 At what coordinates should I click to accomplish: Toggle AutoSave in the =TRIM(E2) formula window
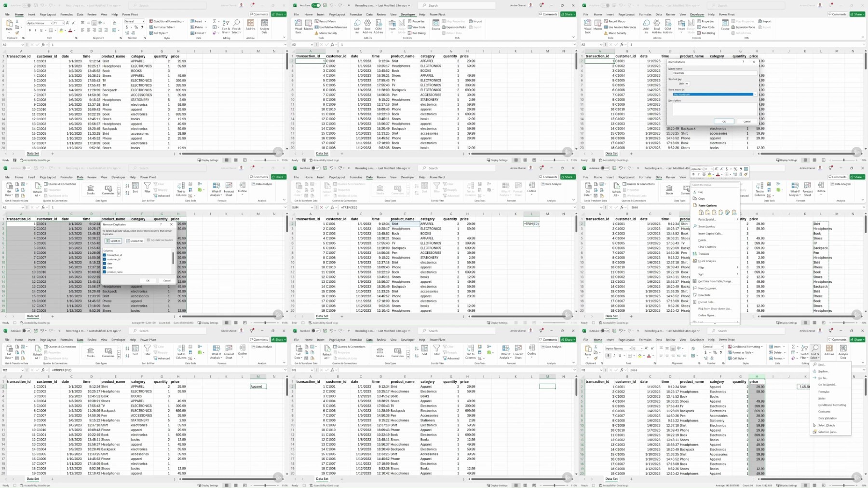[316, 168]
